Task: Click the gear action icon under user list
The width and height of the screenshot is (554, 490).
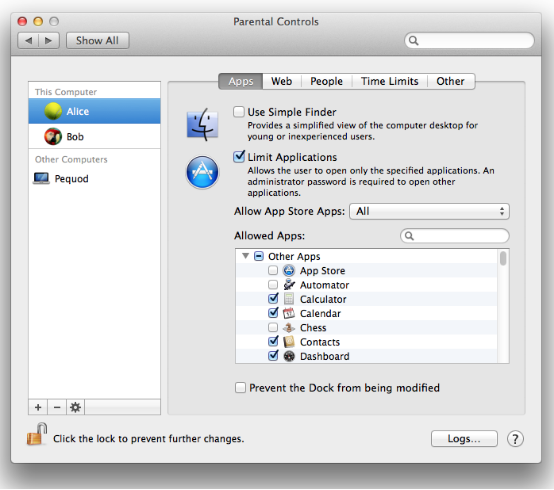Action: coord(75,407)
